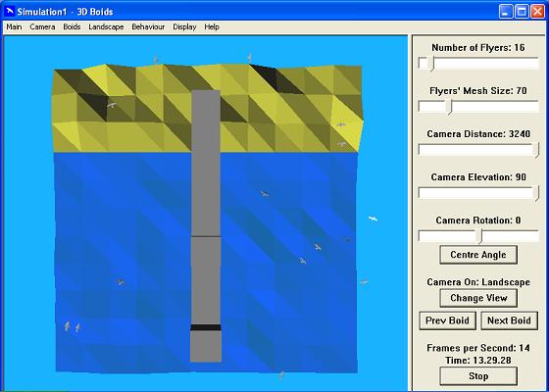Click the 'Frames per Second: 14' text

[x=478, y=348]
